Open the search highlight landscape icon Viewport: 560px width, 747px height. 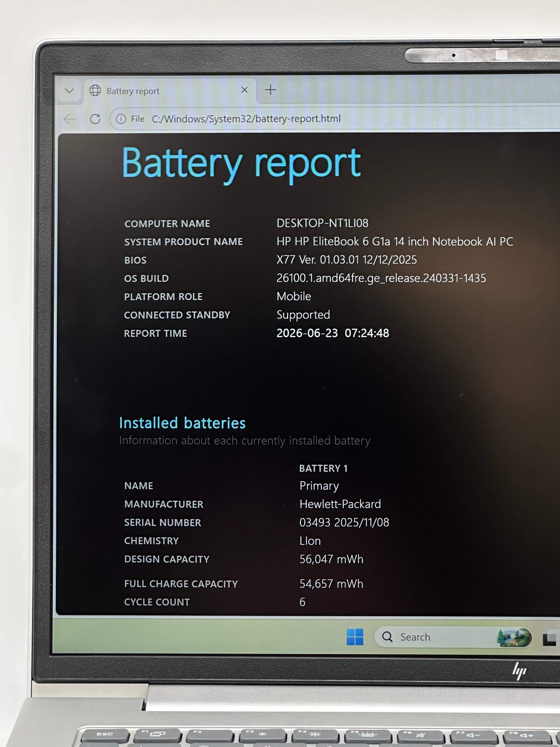tap(514, 638)
